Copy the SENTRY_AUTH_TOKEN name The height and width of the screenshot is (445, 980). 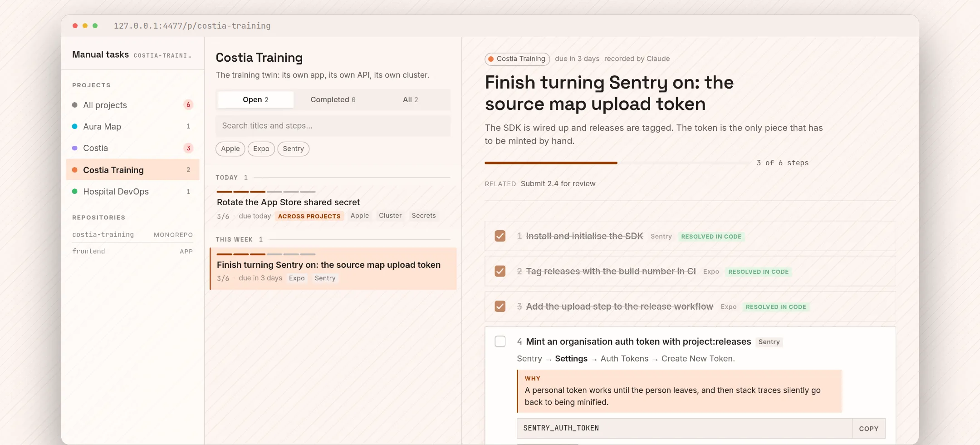(869, 428)
